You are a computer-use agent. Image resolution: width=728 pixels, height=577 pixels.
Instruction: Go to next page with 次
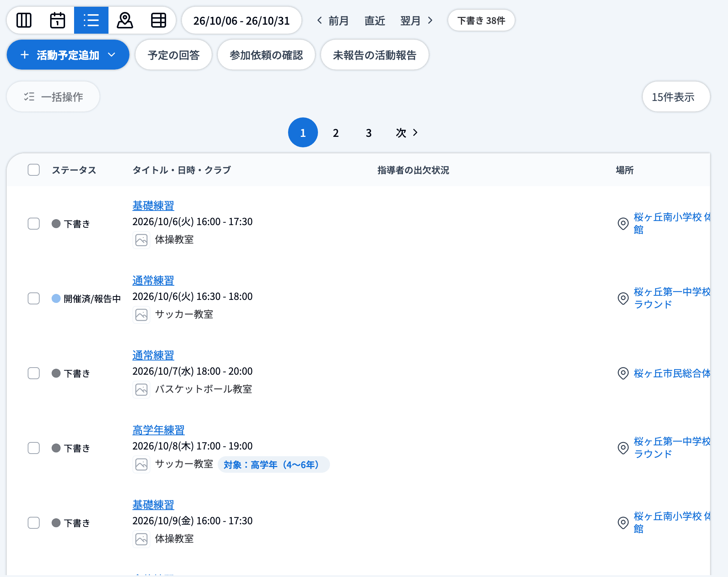point(407,133)
